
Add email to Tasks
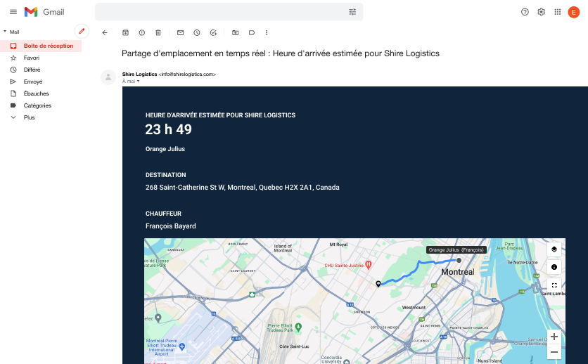(x=213, y=32)
